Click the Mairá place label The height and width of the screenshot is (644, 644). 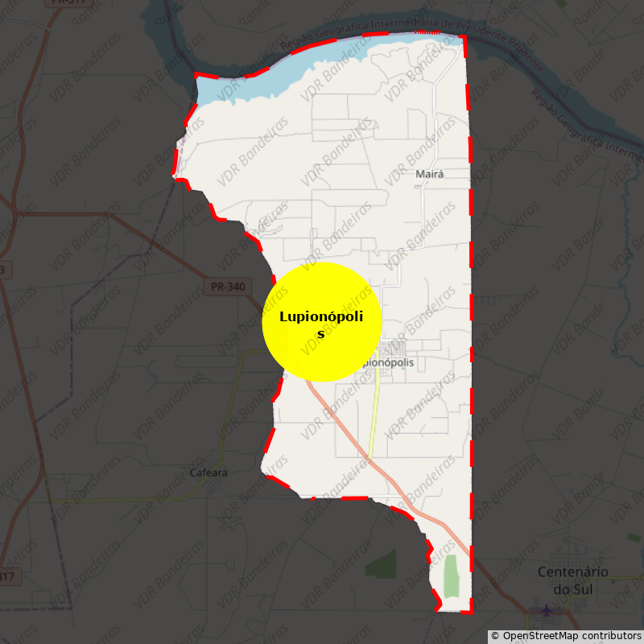click(x=430, y=174)
